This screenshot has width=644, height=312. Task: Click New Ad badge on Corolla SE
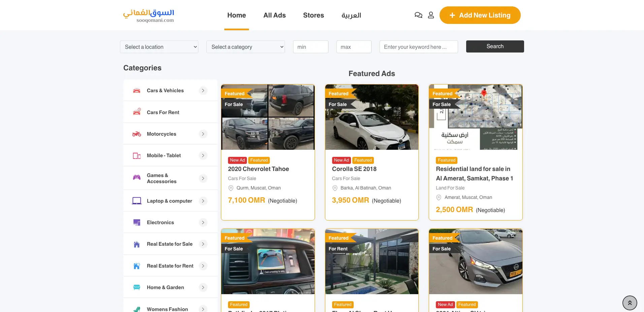[x=342, y=160]
